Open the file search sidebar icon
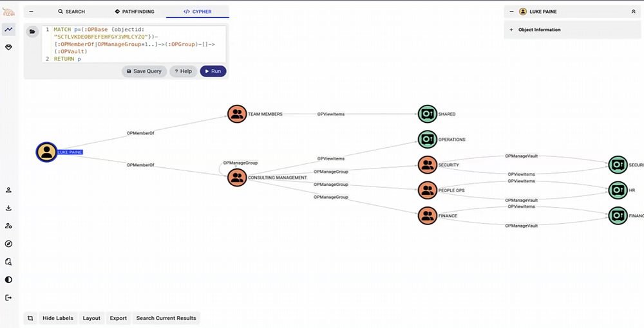 (8, 262)
